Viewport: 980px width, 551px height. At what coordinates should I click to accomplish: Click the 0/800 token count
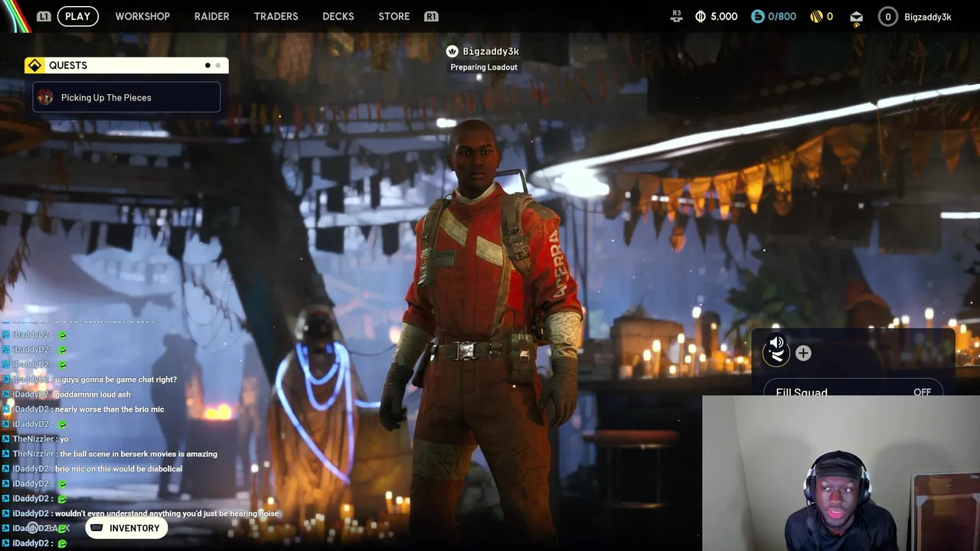[x=782, y=17]
